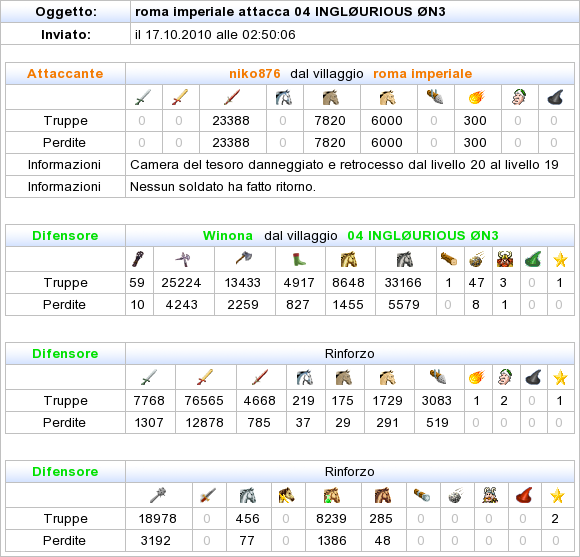Viewport: 580px width, 557px height.
Task: Click the Gaul Swordsman icon in the last table
Action: 207,495
